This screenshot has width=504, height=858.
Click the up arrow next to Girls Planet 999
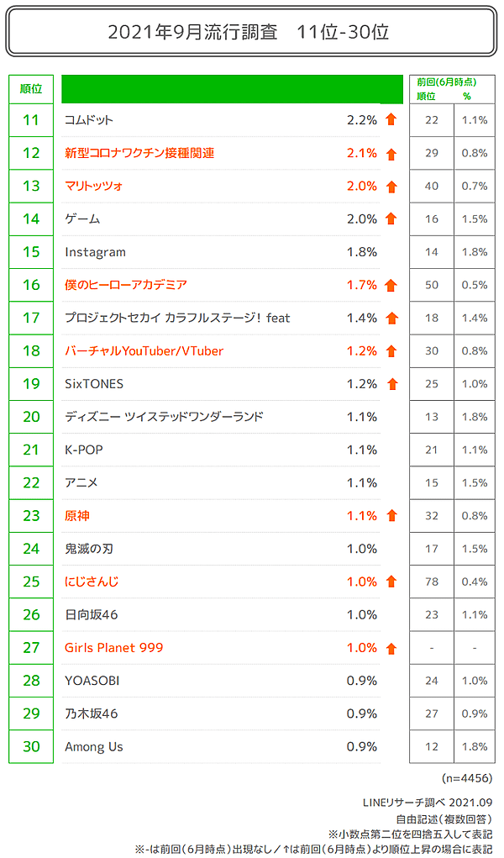(x=391, y=648)
